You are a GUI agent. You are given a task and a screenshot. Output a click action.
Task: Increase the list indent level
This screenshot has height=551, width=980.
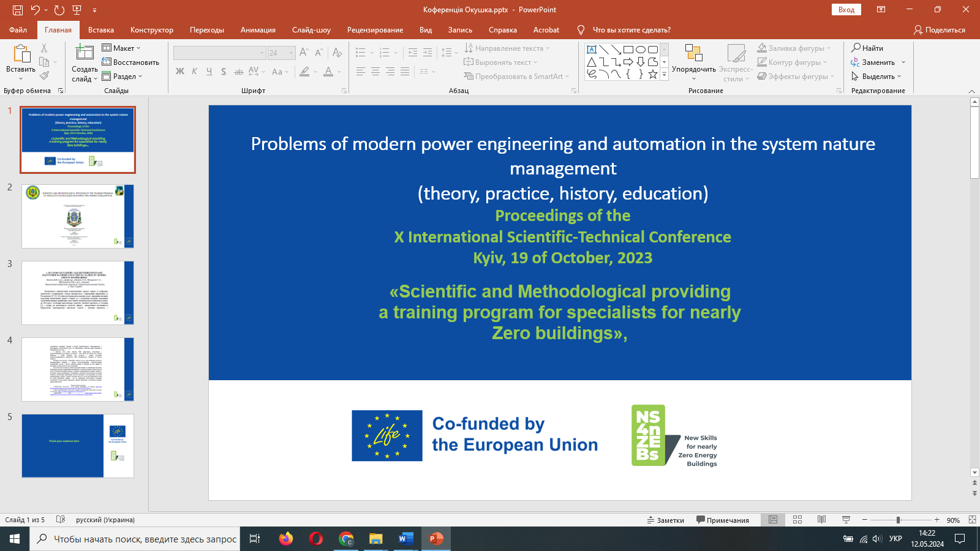pyautogui.click(x=428, y=53)
